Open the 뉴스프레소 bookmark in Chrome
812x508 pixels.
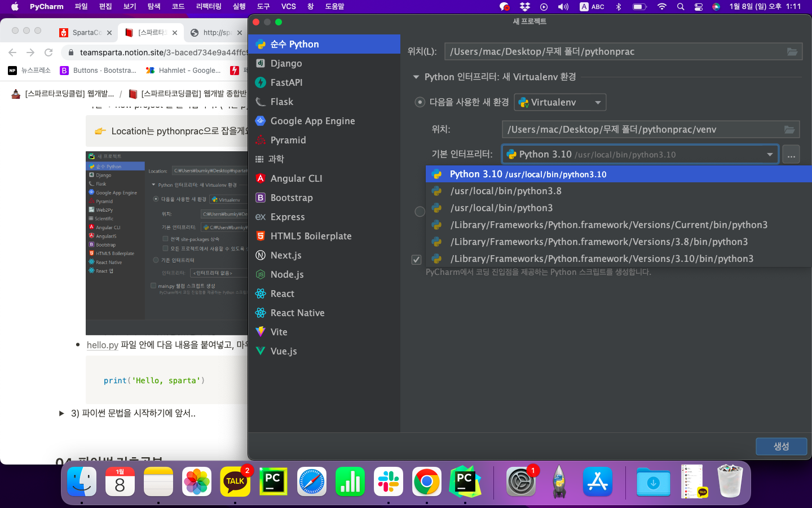[29, 71]
